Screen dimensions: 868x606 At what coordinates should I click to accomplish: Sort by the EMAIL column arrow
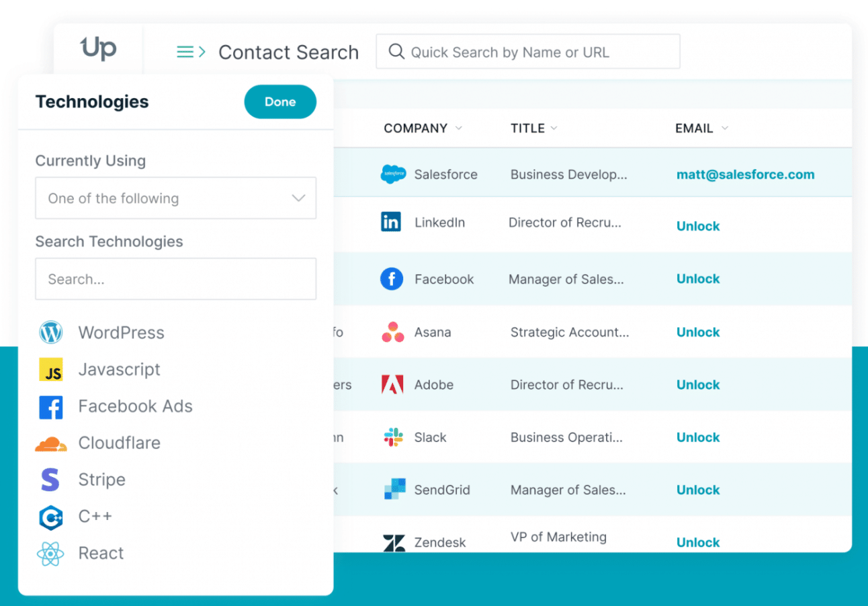tap(724, 128)
